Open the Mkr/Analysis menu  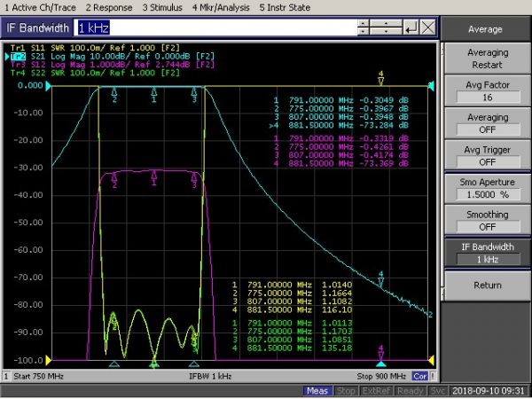tap(220, 7)
